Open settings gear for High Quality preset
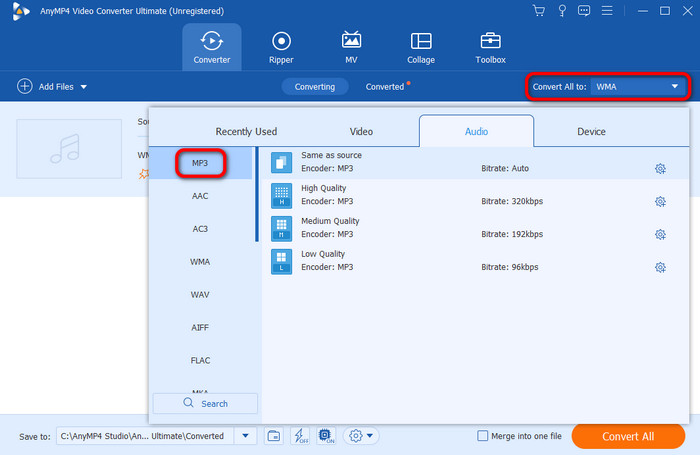Viewport: 700px width, 455px height. pos(660,202)
